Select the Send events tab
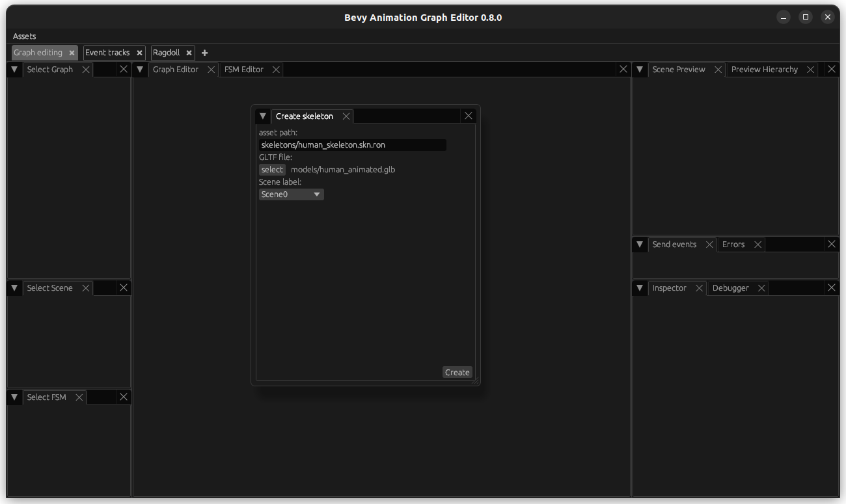Image resolution: width=846 pixels, height=504 pixels. pos(674,244)
